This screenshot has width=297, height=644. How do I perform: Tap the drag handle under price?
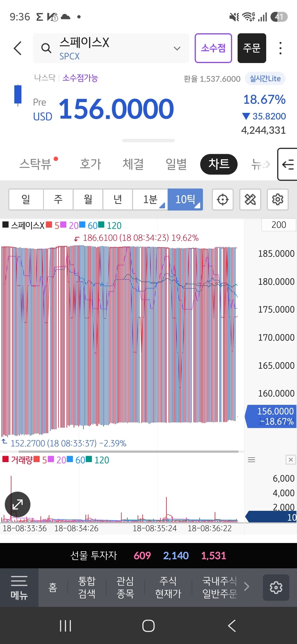coord(148,141)
